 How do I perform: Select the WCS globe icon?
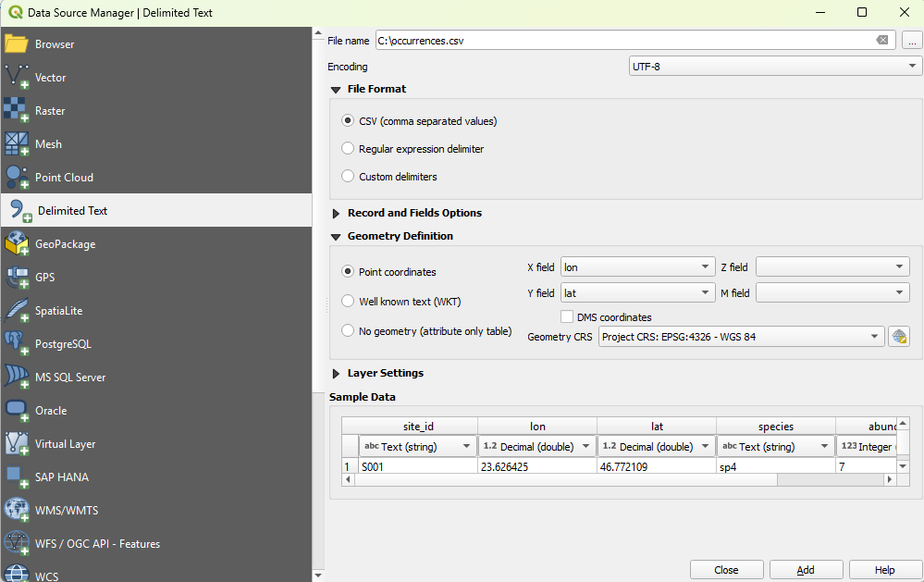pos(16,575)
